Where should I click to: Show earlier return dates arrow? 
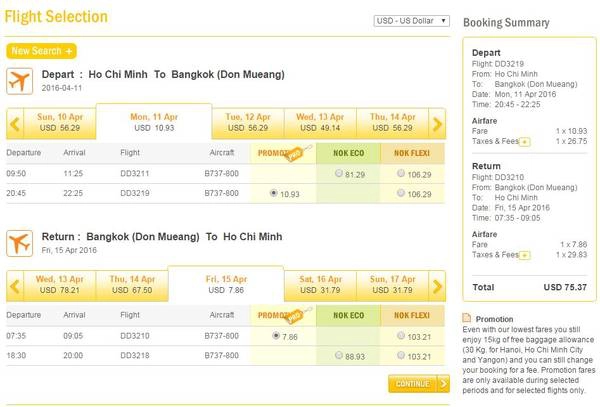coord(14,284)
